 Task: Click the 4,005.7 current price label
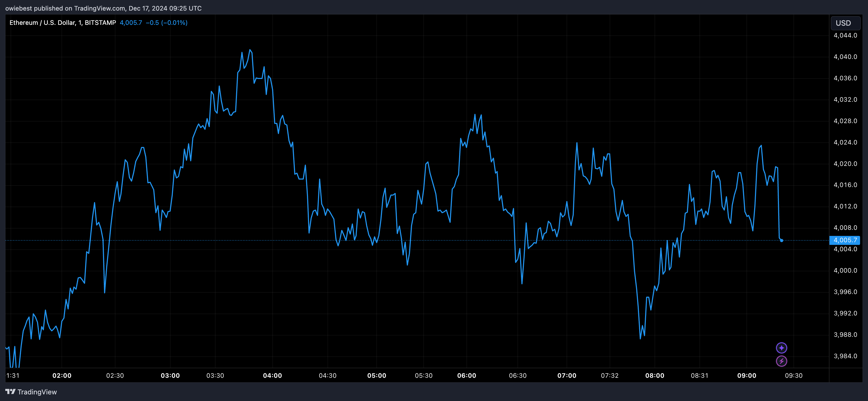pyautogui.click(x=845, y=240)
